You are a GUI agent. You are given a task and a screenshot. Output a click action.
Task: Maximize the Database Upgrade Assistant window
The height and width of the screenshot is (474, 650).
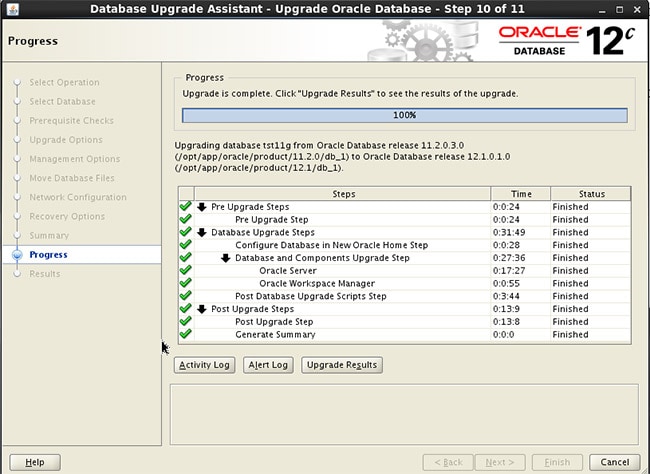tap(619, 10)
